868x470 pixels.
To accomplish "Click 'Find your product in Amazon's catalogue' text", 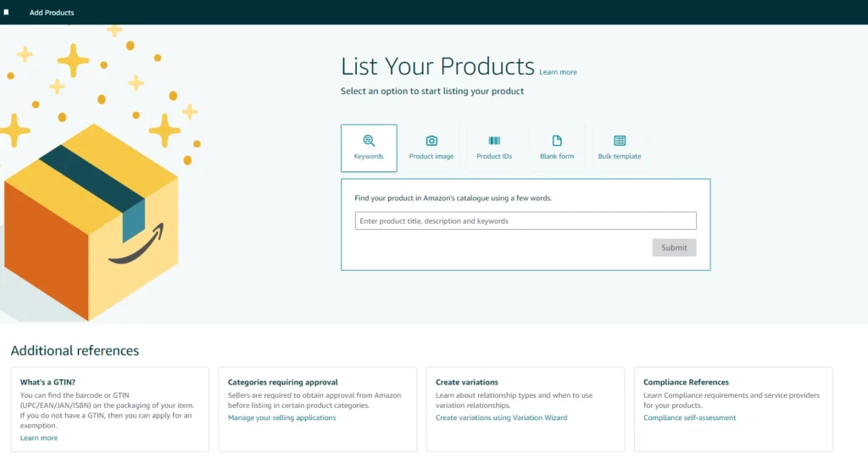I will 453,198.
